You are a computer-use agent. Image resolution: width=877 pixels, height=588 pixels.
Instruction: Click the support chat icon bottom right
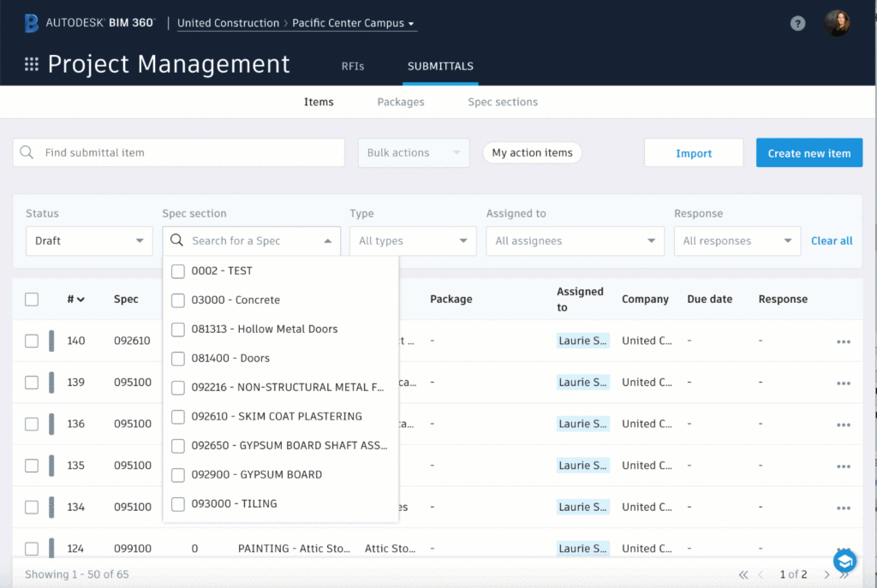point(844,561)
